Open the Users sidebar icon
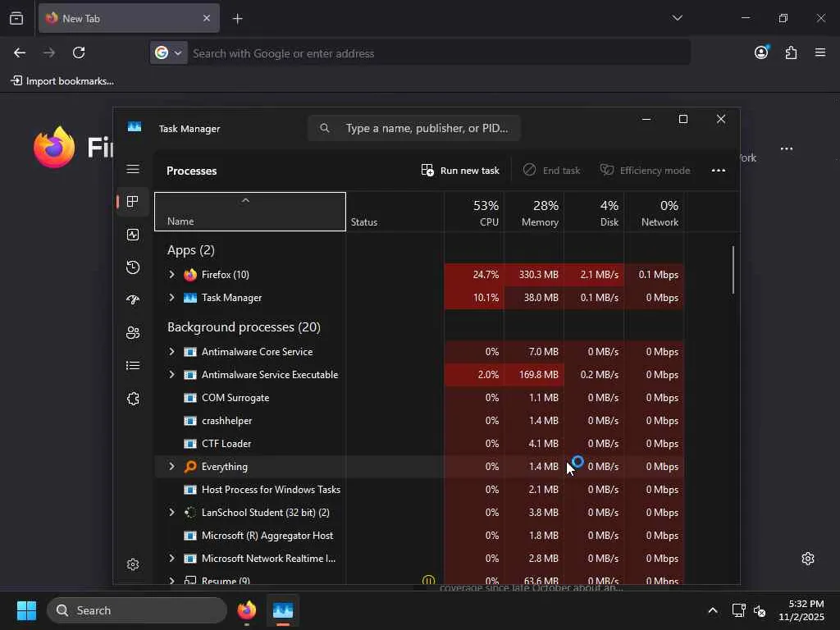 [x=133, y=333]
